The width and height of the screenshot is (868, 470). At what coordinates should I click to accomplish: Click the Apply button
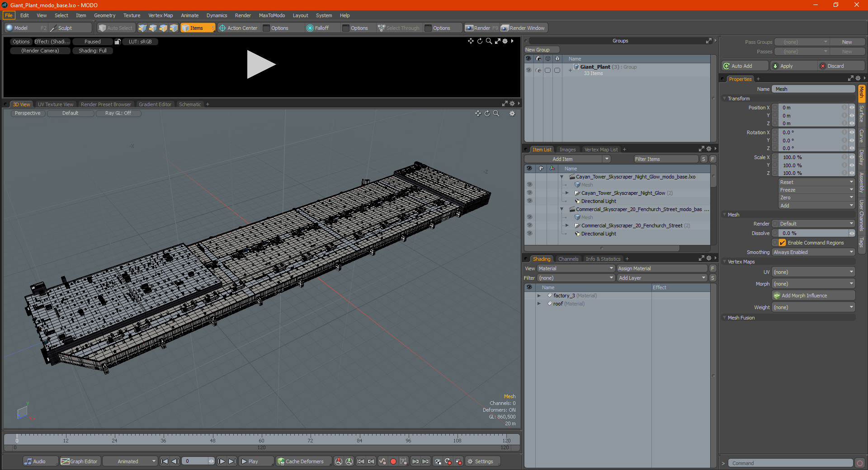tap(793, 66)
